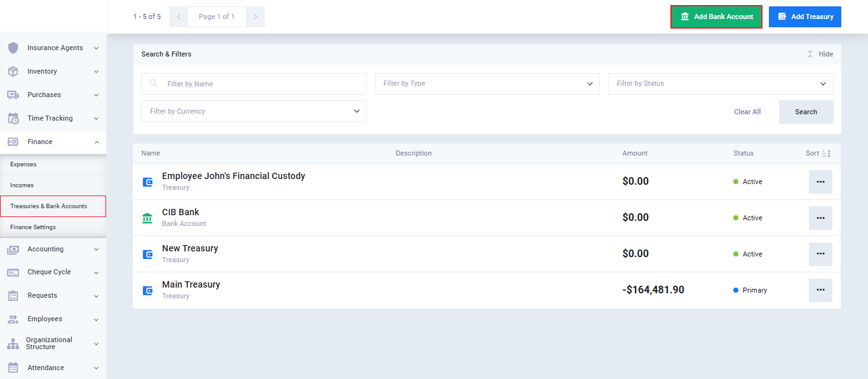Click the Amount column header
Screen dimensions: 868x379
tap(635, 153)
